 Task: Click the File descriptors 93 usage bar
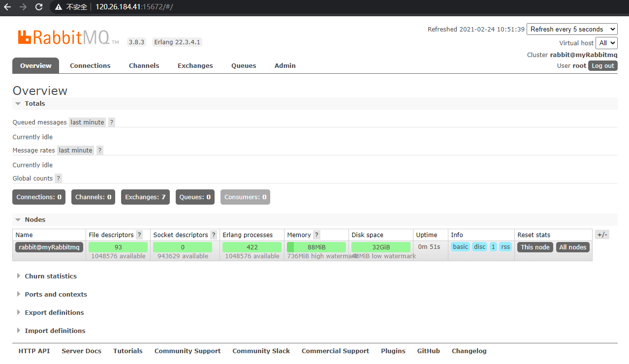[118, 247]
